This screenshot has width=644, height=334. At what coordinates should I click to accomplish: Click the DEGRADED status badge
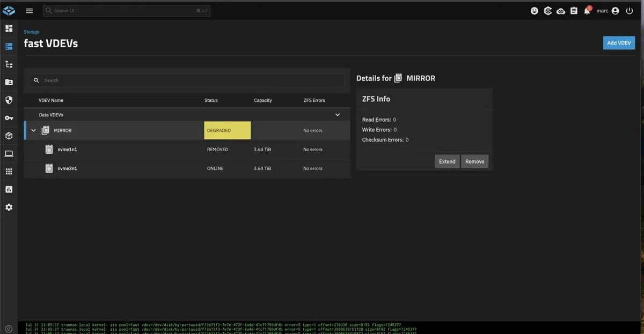click(x=227, y=130)
